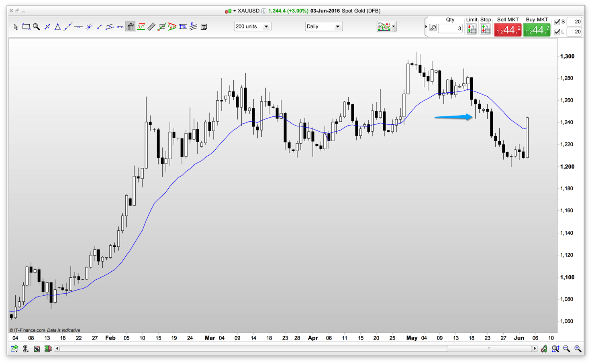This screenshot has width=592, height=364.
Task: Click the horizontal scrollbar thumb below the chart
Action: 489,348
